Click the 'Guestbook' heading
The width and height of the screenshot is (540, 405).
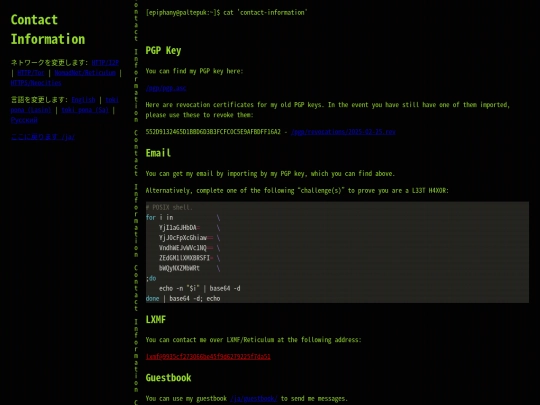pos(168,378)
